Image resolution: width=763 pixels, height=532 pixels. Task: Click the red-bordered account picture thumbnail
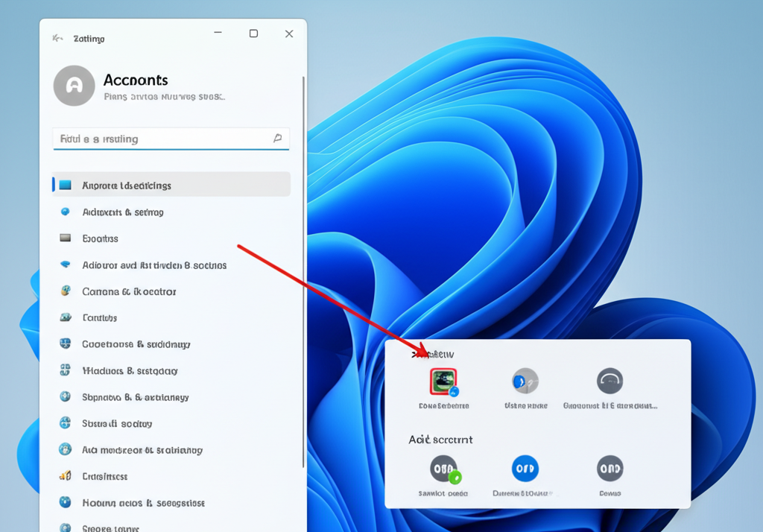click(x=443, y=381)
